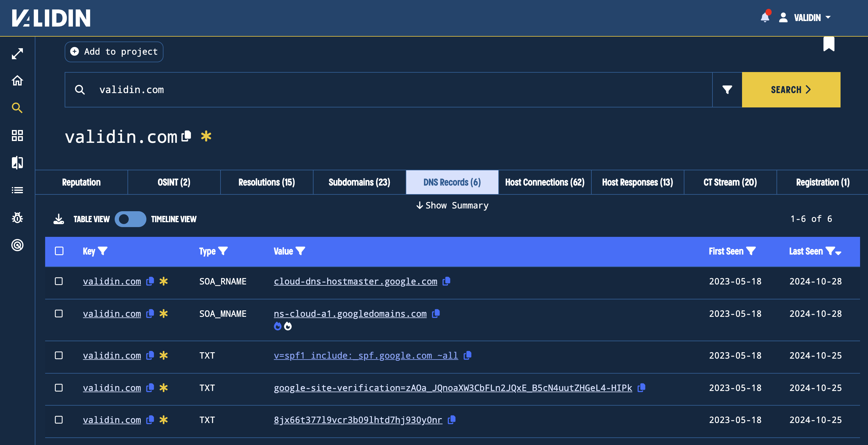This screenshot has height=445, width=868.
Task: Click the bookmark icon
Action: click(x=829, y=44)
